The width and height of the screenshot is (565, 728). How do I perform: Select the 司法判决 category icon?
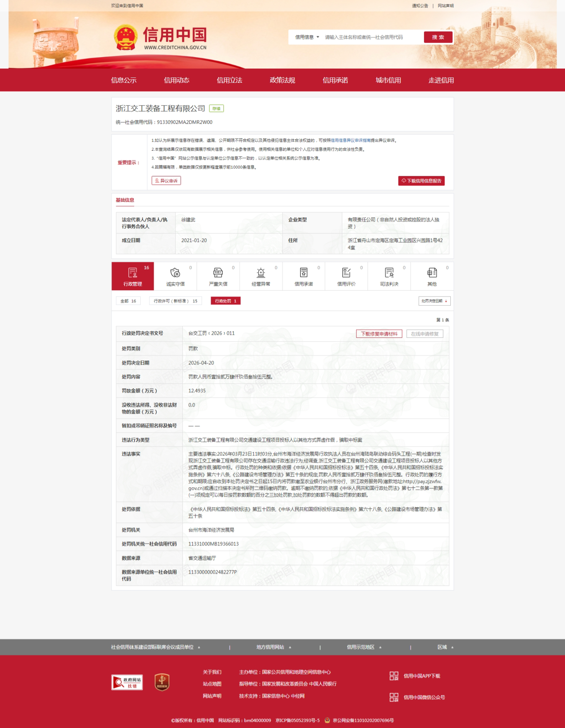point(389,273)
